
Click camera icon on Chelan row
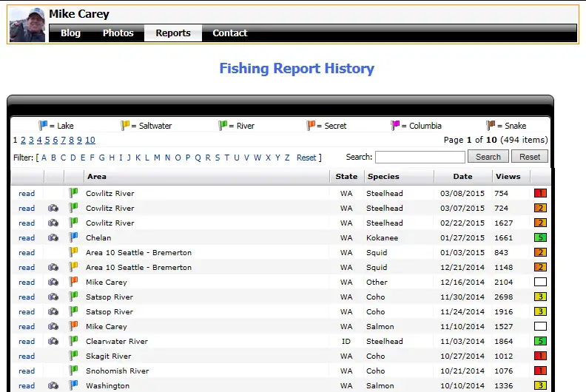pyautogui.click(x=53, y=238)
